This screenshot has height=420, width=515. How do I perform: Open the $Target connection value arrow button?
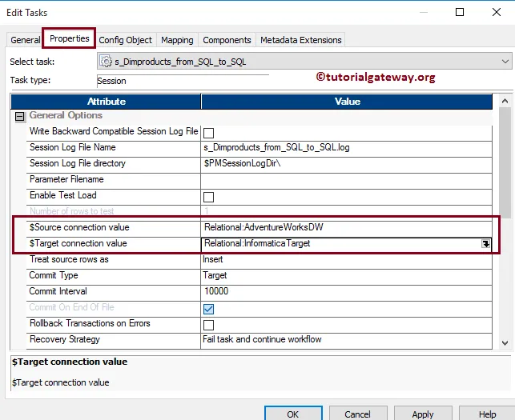(x=486, y=243)
